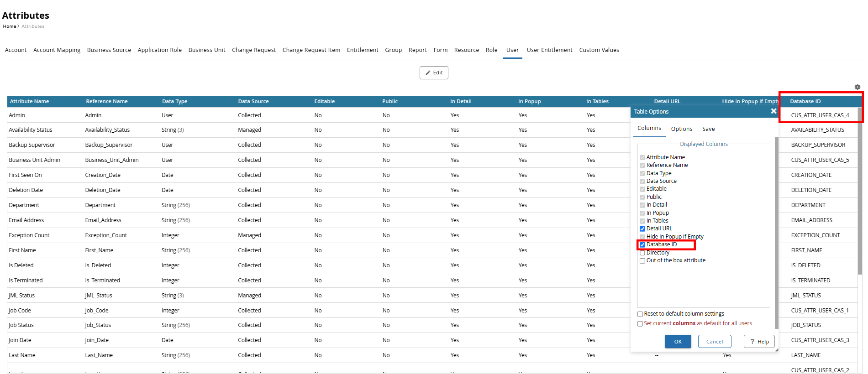The image size is (868, 374).
Task: Toggle the Detail URL column checkbox
Action: pyautogui.click(x=642, y=229)
